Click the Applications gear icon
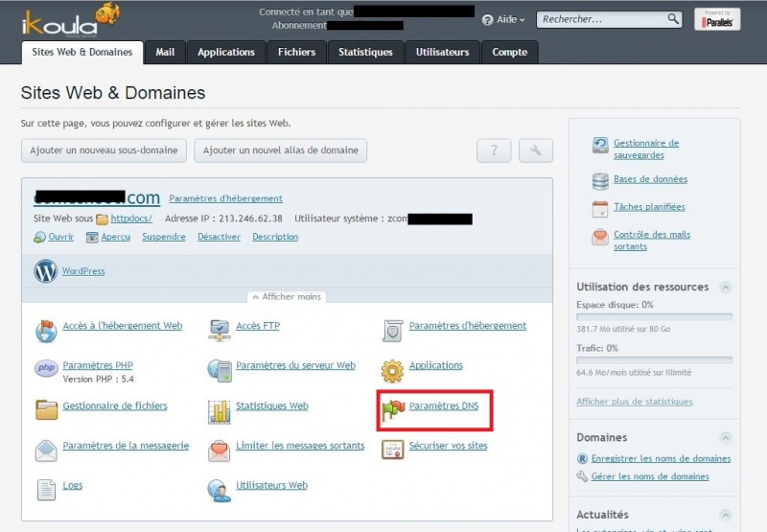This screenshot has height=532, width=767. 393,370
